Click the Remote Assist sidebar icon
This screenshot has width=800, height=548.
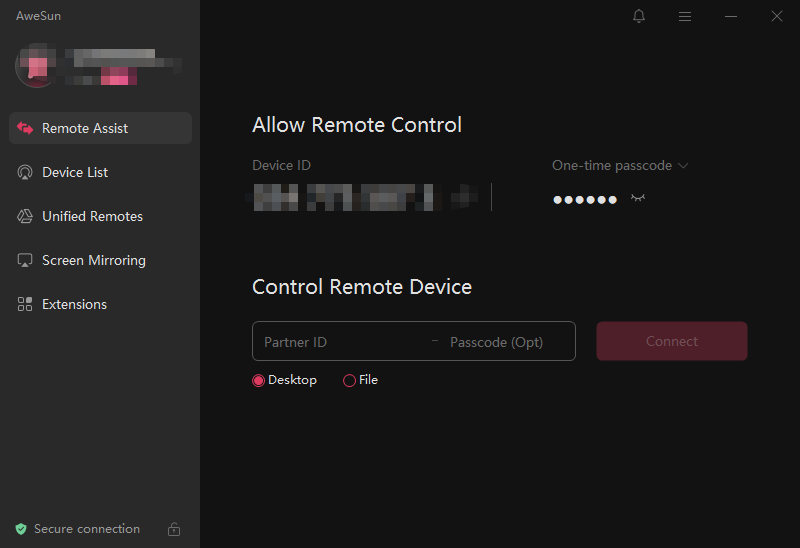click(25, 128)
